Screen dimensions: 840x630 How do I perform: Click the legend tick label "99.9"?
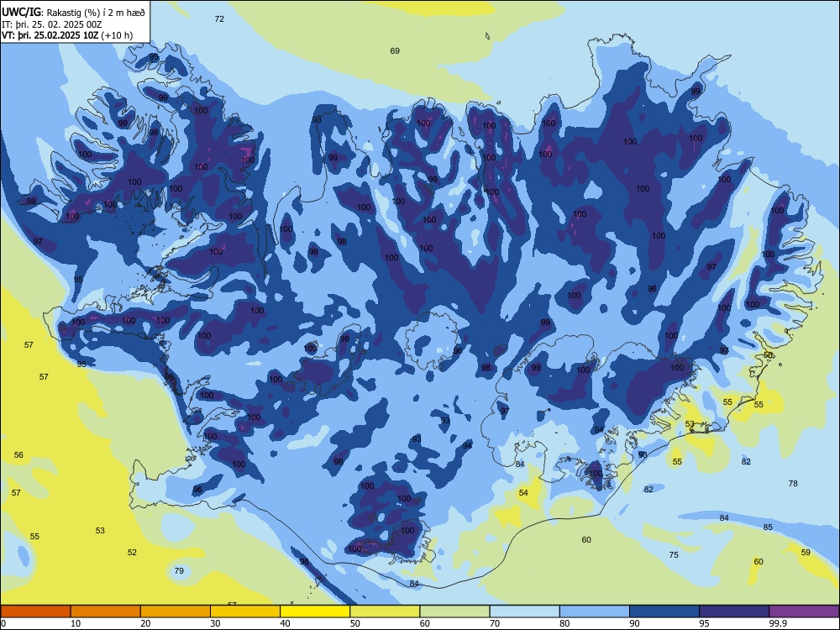(x=777, y=623)
